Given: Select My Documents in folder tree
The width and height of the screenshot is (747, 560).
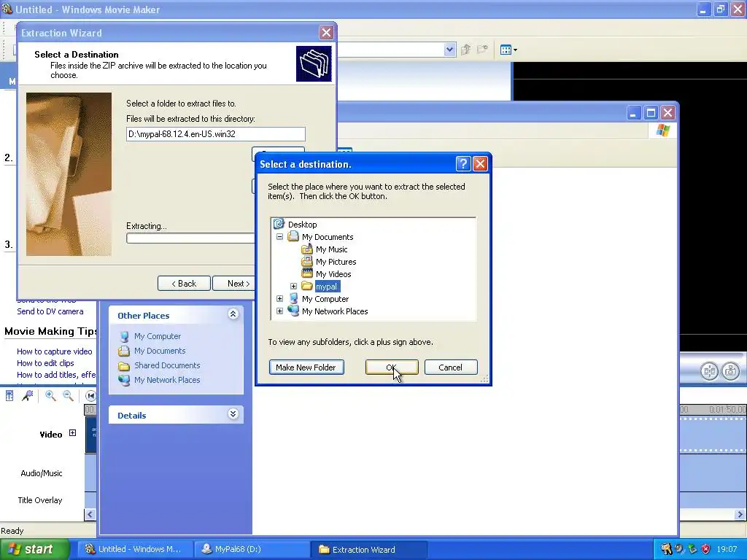Looking at the screenshot, I should (328, 237).
